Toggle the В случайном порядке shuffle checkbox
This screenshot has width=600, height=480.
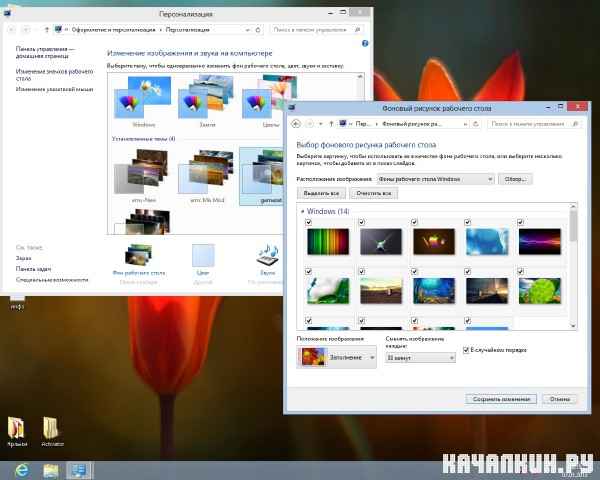coord(466,350)
